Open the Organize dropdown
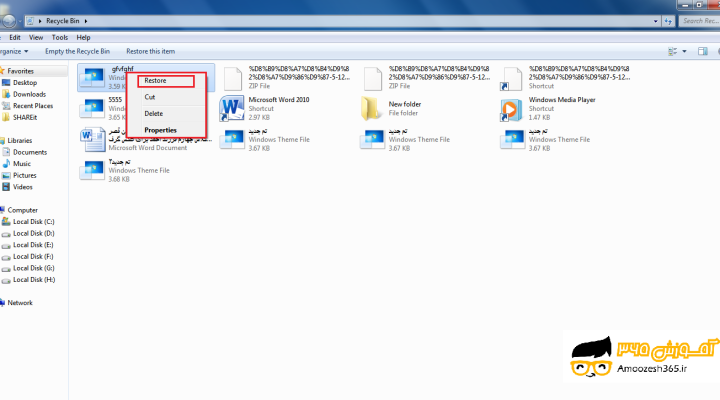Viewport: 720px width, 400px height. [14, 51]
